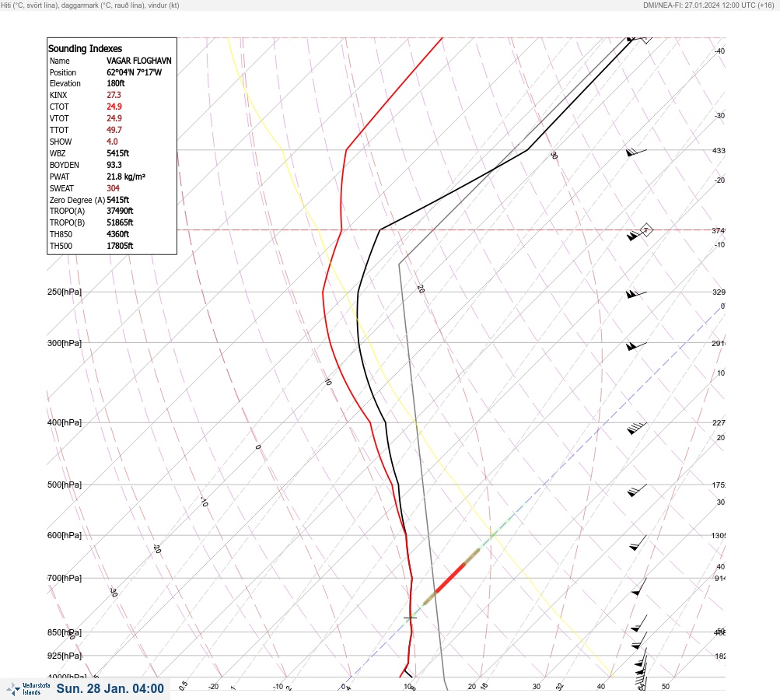Click the 600[hPa] pressure label
Screen dimensions: 780x700
point(65,535)
